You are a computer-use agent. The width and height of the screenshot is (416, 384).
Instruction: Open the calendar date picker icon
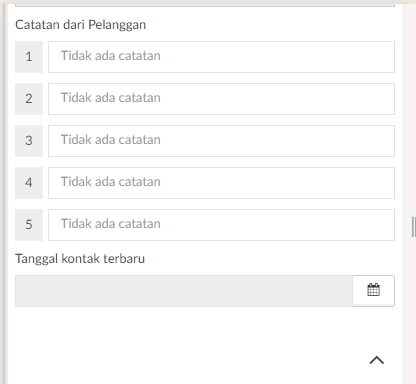(x=373, y=290)
